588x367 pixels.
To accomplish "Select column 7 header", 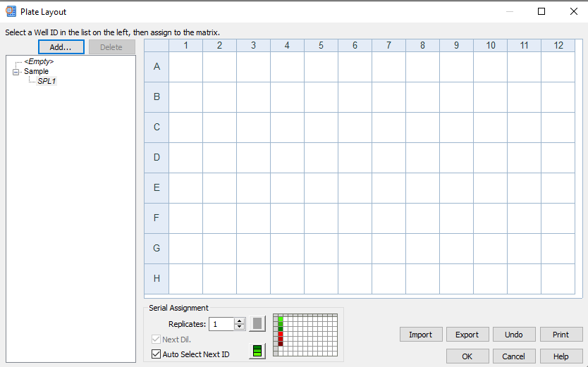I will pyautogui.click(x=389, y=45).
